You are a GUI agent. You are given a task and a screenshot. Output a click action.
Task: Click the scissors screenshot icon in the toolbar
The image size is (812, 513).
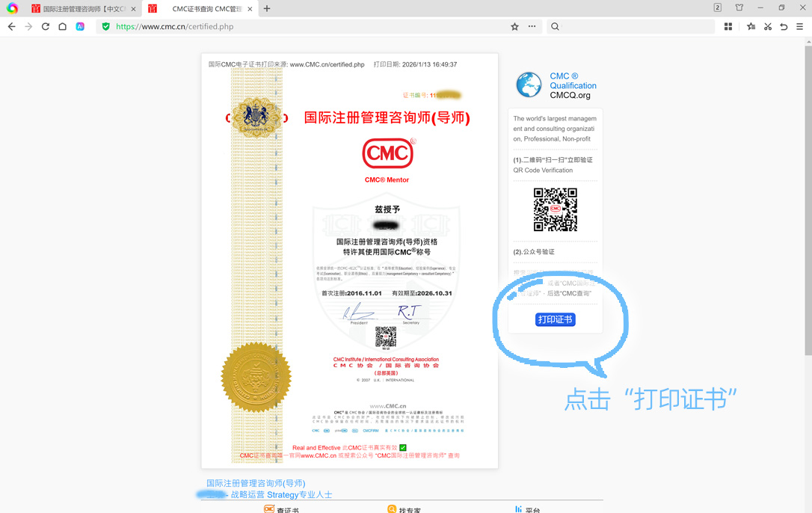pyautogui.click(x=767, y=26)
